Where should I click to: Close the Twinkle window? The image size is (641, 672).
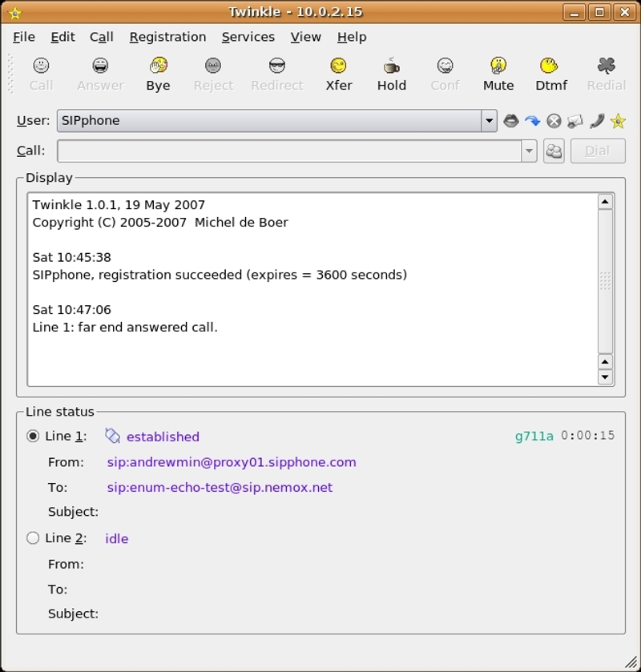pyautogui.click(x=625, y=13)
